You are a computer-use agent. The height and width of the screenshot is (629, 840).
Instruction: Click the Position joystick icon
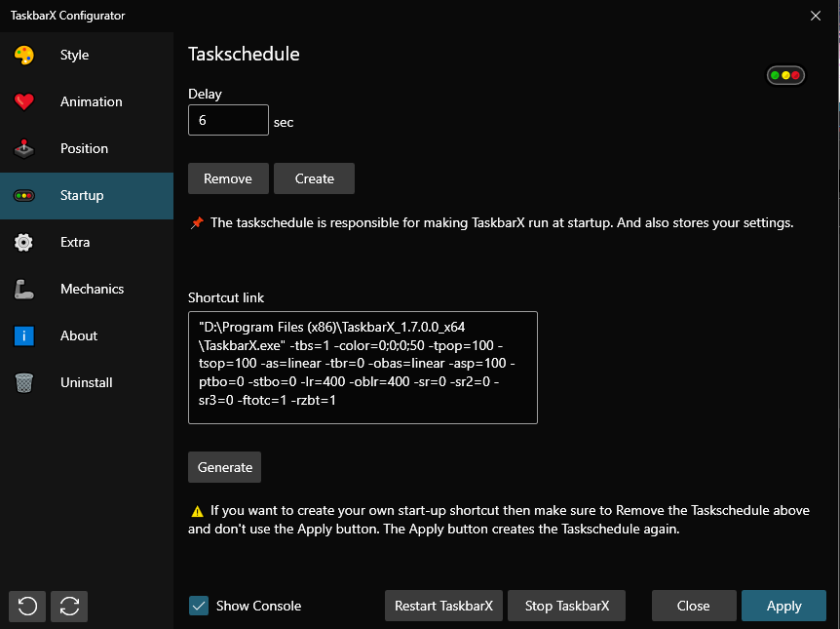tap(24, 148)
